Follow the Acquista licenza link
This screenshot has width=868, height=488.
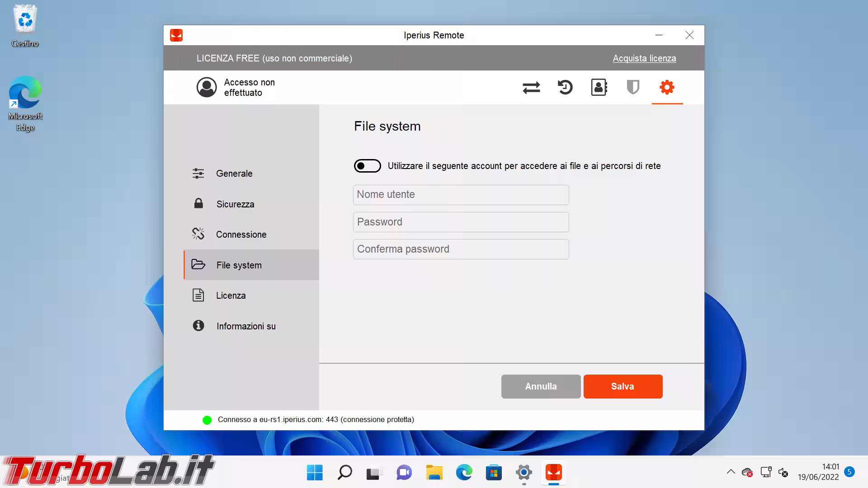(644, 58)
